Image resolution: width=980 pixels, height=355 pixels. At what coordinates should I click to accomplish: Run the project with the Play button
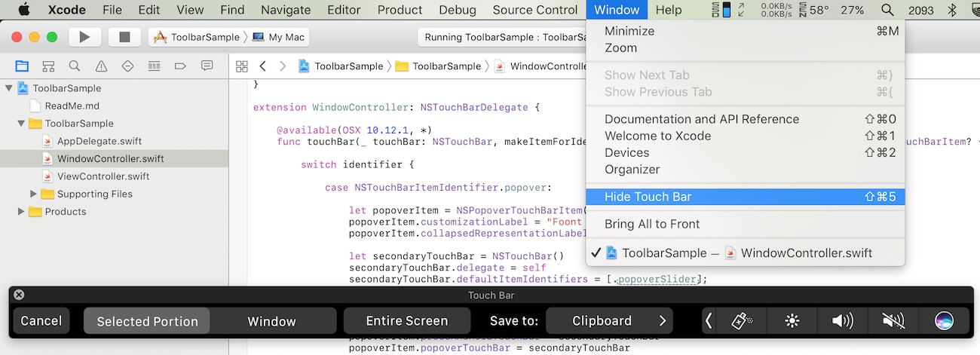84,37
